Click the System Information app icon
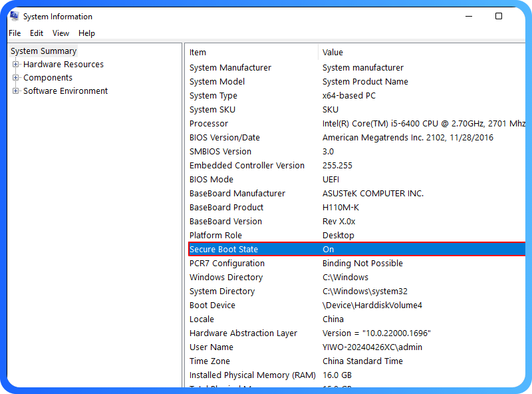 (14, 16)
